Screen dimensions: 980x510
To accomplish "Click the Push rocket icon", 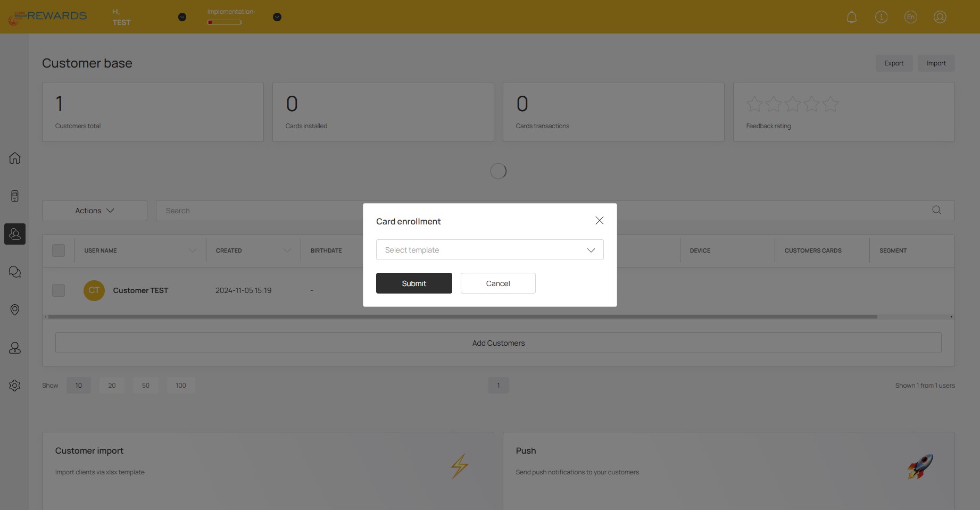I will 920,466.
